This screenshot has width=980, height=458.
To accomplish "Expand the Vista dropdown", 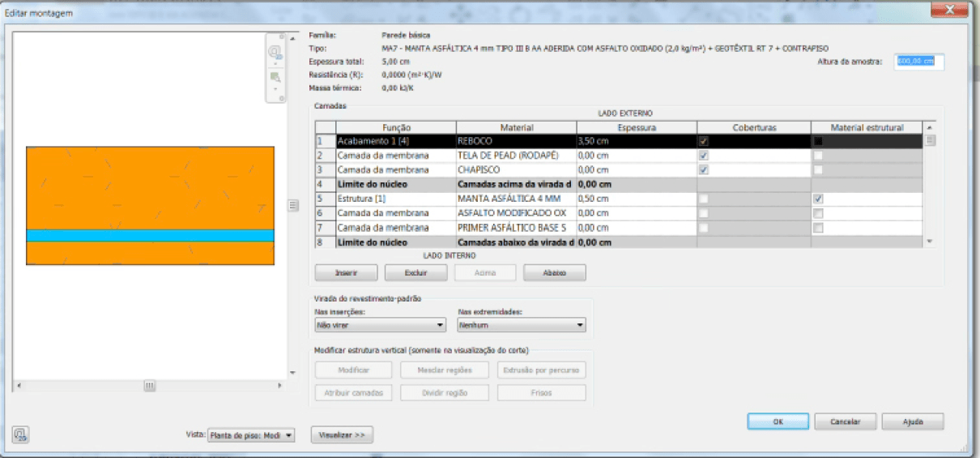I will click(251, 435).
